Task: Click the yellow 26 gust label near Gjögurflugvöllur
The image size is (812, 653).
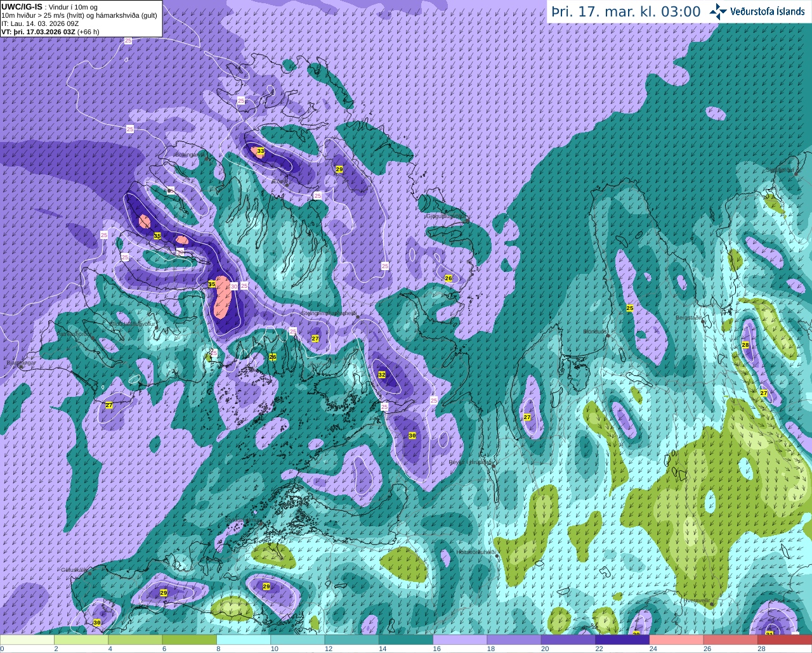Action: [448, 278]
